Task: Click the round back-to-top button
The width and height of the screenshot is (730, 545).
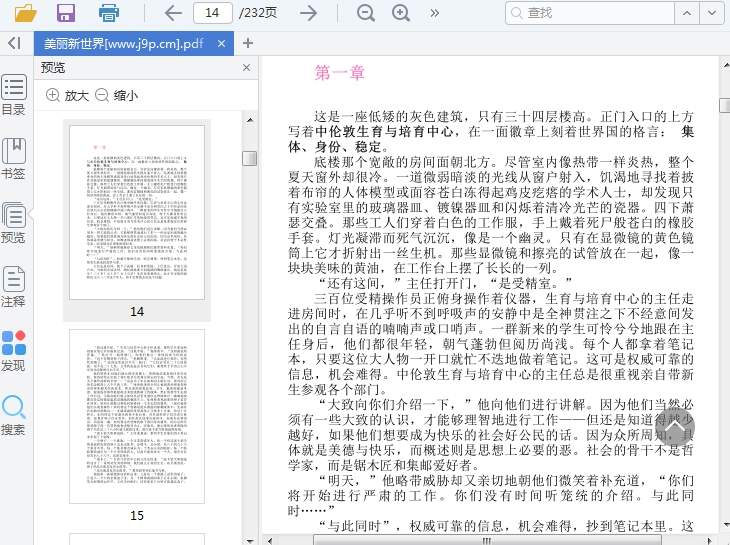Action: click(x=675, y=427)
